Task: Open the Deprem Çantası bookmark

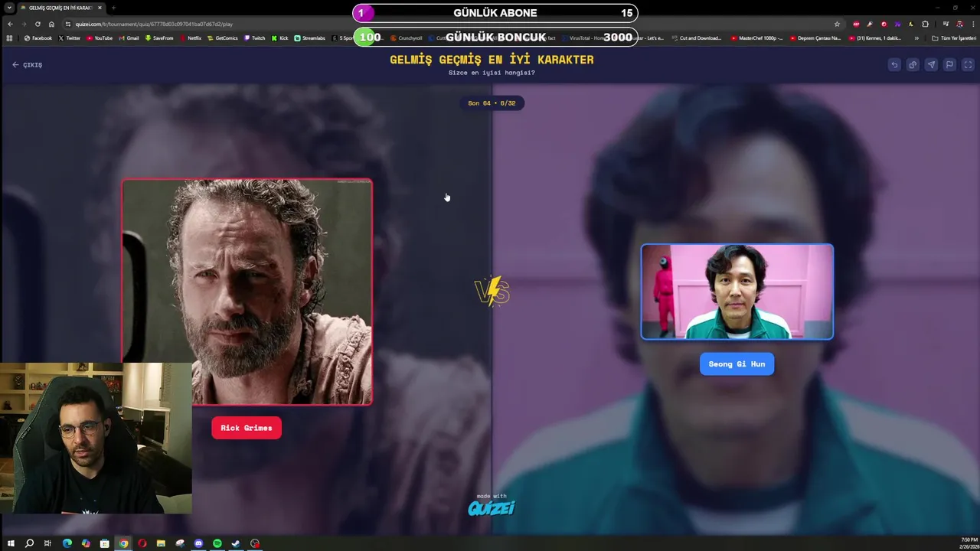Action: pyautogui.click(x=815, y=37)
